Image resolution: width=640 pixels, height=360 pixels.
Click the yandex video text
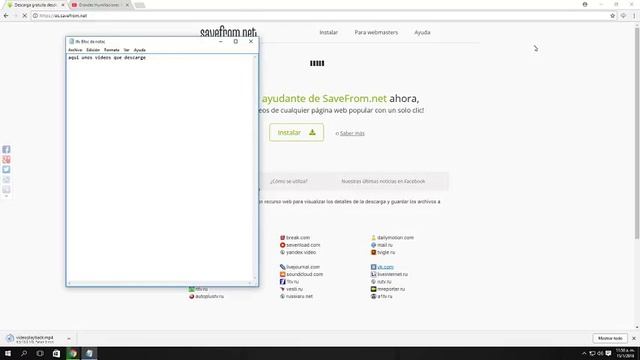301,252
